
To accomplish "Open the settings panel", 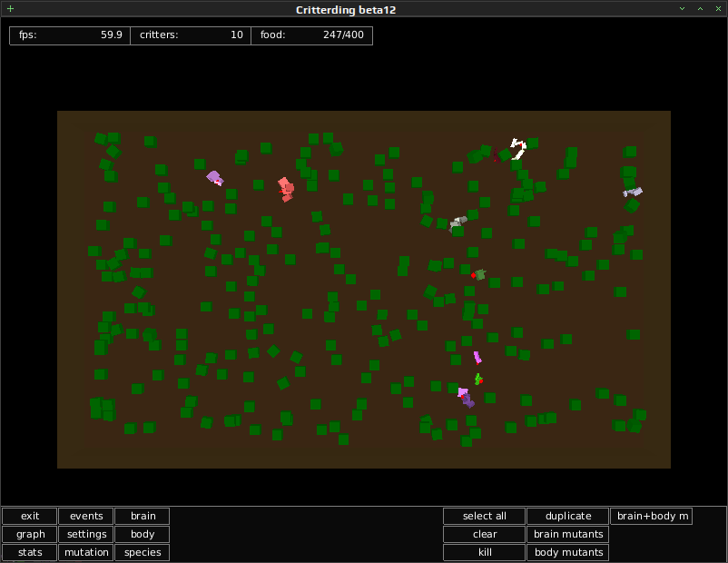I will (x=86, y=534).
